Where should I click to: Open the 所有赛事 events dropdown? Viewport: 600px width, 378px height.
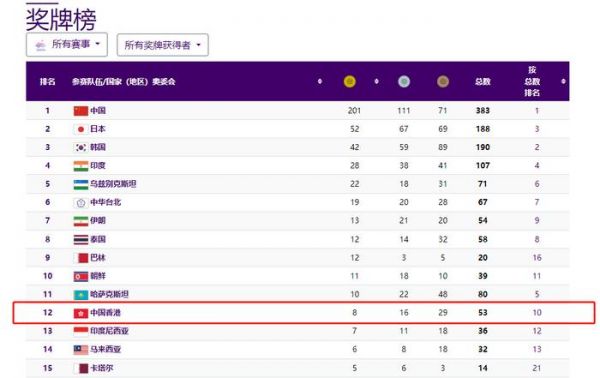(x=67, y=45)
